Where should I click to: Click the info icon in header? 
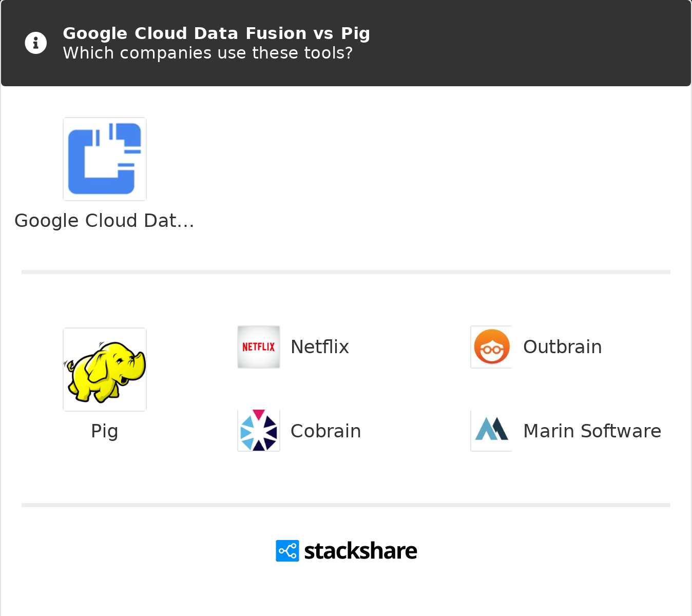[x=36, y=43]
